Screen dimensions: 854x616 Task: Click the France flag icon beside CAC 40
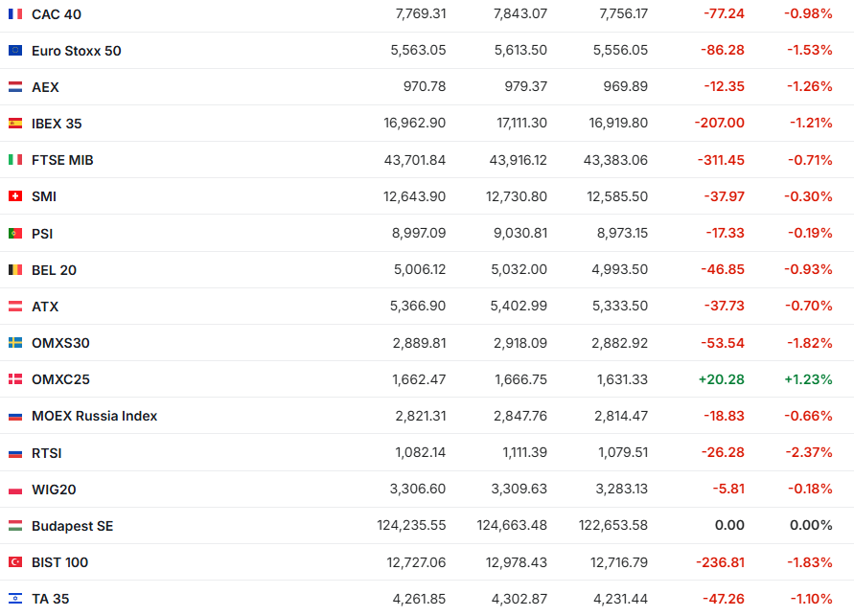pyautogui.click(x=15, y=14)
